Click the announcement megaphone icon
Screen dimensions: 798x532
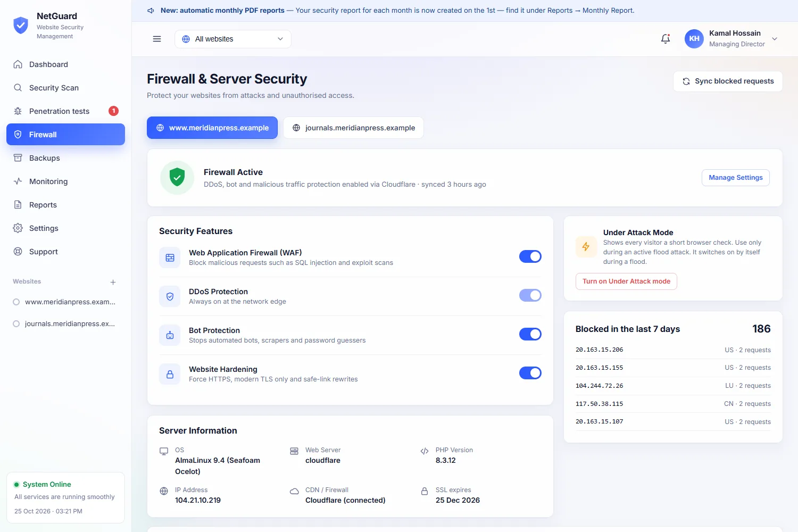pos(151,11)
